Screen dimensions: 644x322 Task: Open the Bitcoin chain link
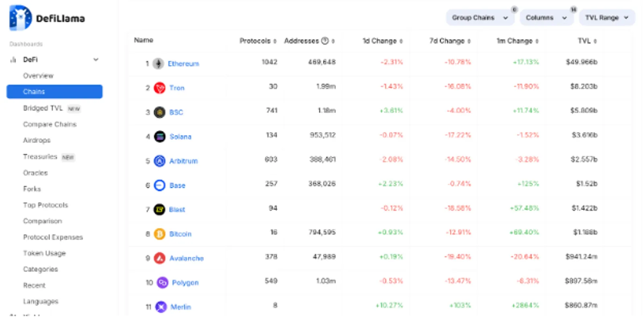(180, 234)
